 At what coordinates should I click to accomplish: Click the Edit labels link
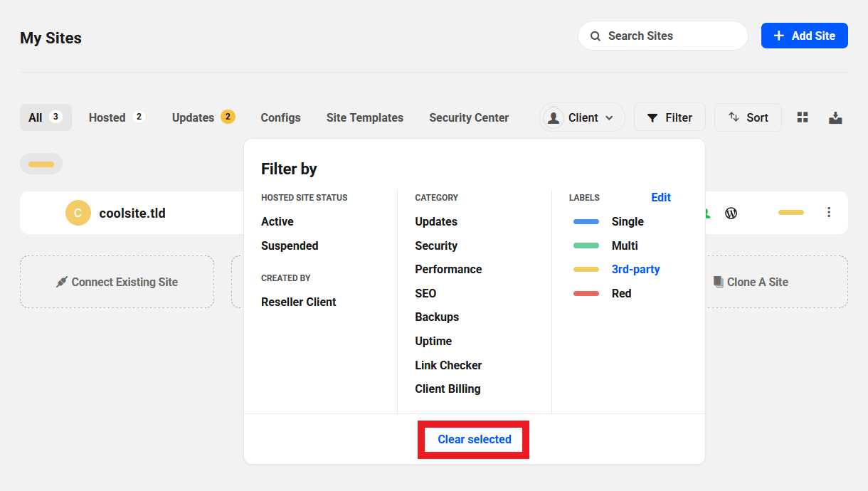(x=661, y=197)
